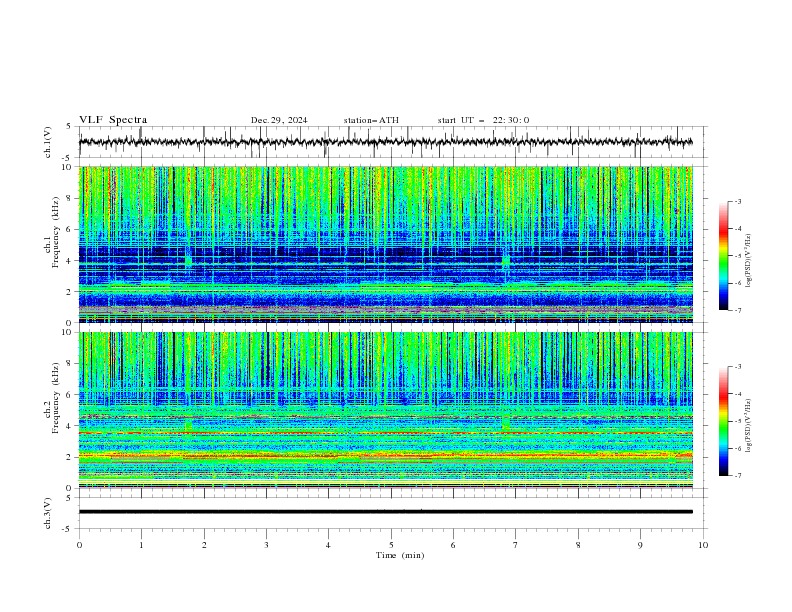Click the 'VLF Spectra' title text
The image size is (792, 612).
coord(113,120)
